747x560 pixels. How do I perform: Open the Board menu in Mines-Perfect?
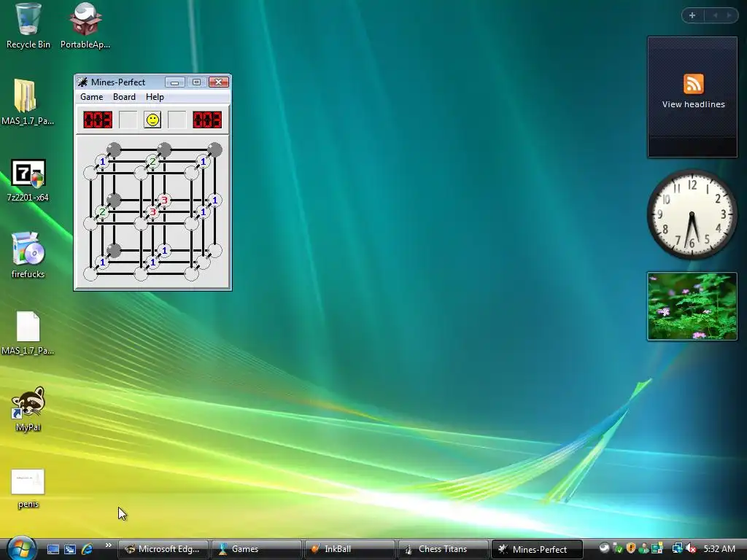click(124, 97)
